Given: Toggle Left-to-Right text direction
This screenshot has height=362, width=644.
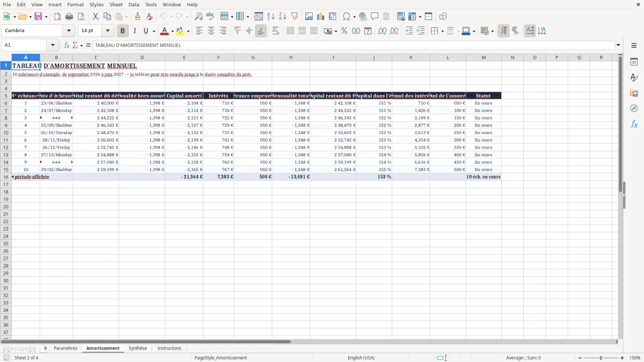Looking at the screenshot, I should (x=503, y=31).
